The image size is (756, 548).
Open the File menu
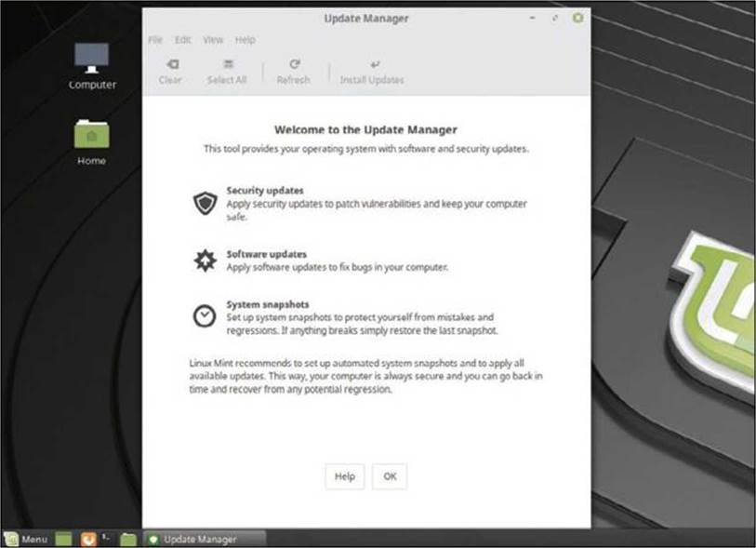tap(155, 40)
